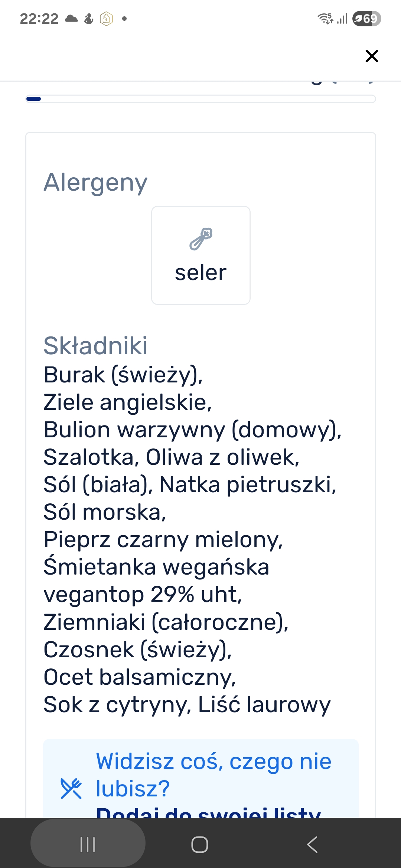Viewport: 401px width, 868px height.
Task: Open recent apps in navigation bar
Action: click(x=88, y=845)
